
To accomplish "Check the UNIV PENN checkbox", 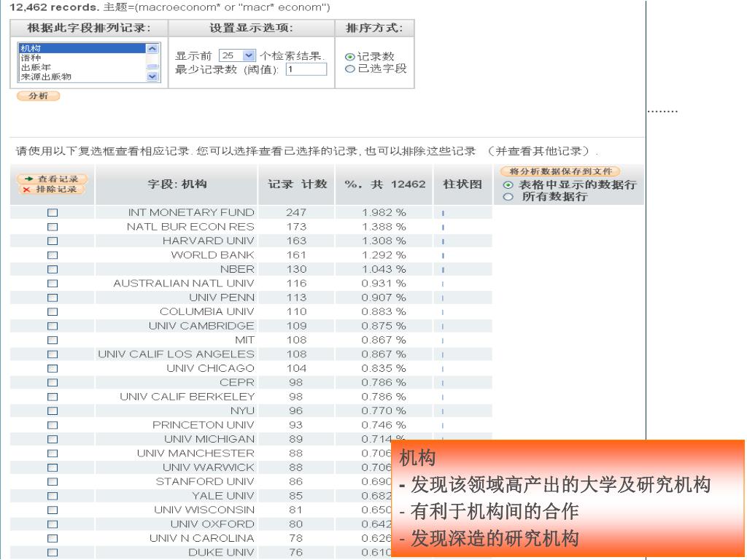I will (x=53, y=297).
